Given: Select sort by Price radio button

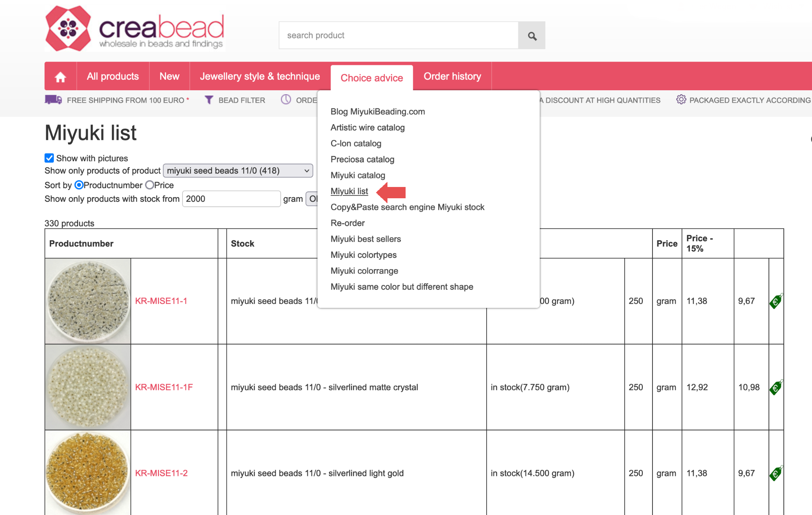Looking at the screenshot, I should [150, 185].
